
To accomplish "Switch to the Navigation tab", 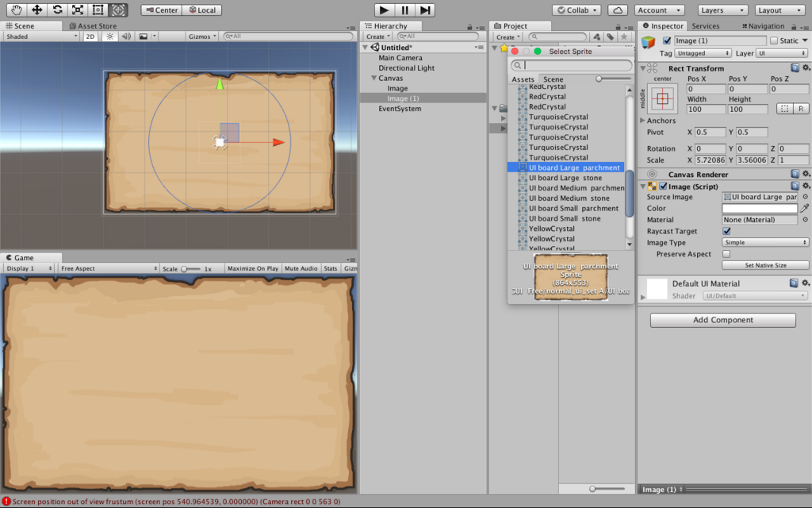I will point(763,26).
